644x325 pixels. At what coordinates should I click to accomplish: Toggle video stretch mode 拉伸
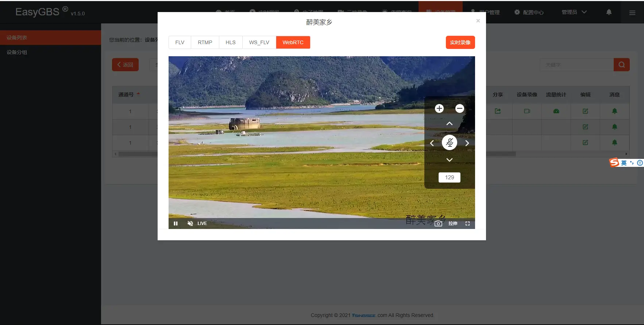coord(453,223)
